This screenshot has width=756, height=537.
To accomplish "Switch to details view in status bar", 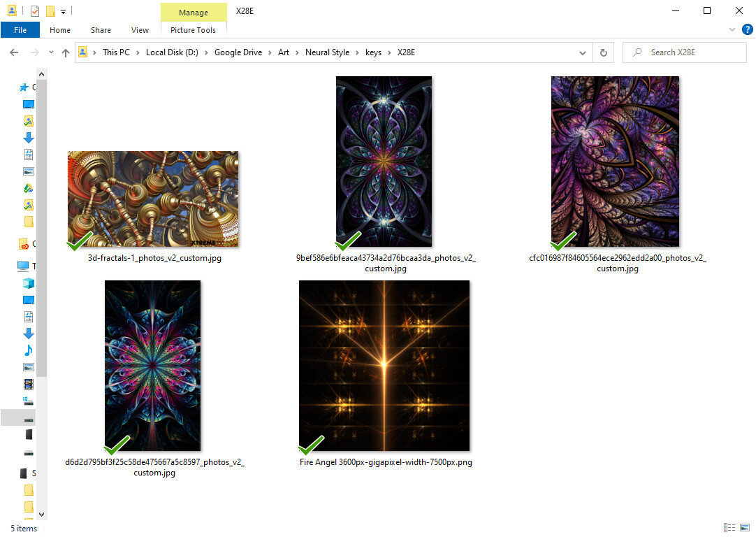I will click(x=729, y=528).
